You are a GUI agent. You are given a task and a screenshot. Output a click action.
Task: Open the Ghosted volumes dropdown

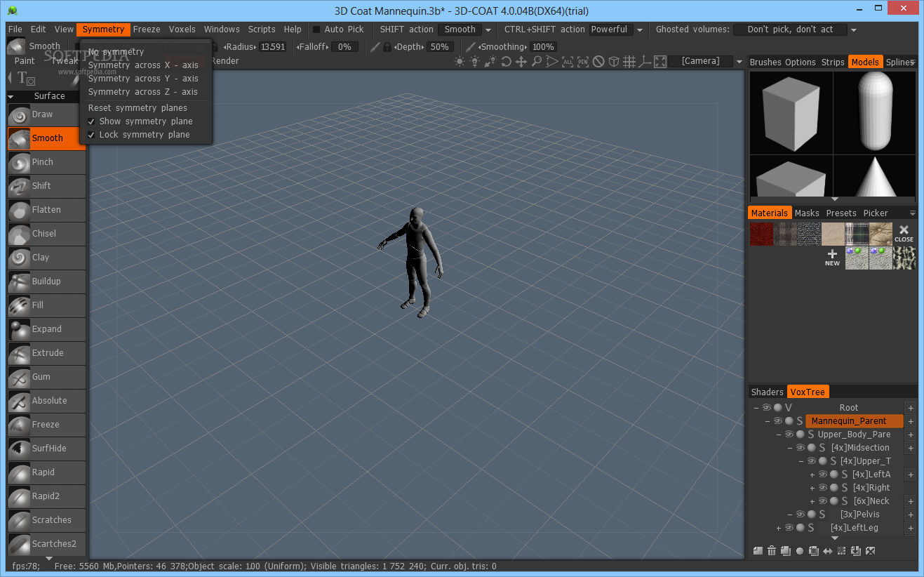(854, 30)
